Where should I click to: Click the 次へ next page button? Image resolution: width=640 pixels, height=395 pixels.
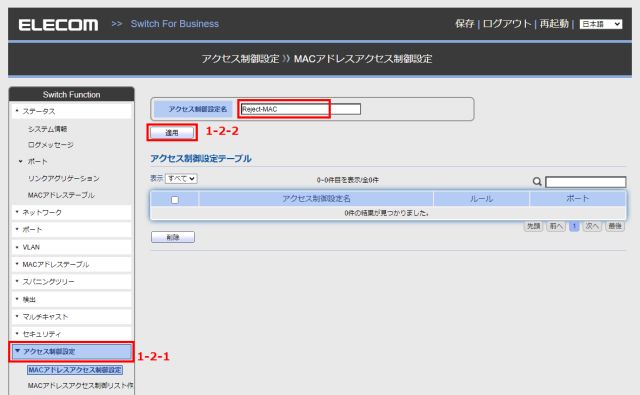[592, 226]
